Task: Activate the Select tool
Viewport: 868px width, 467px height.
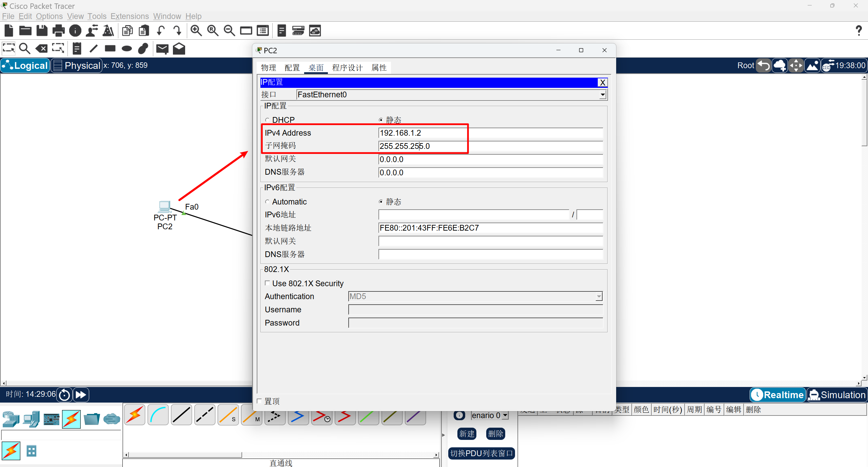Action: [9, 48]
